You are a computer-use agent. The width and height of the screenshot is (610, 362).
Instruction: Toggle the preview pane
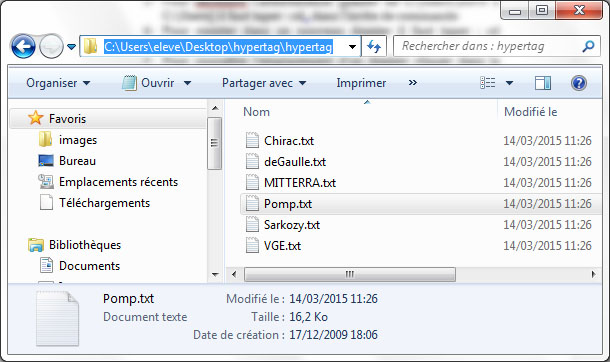point(543,83)
